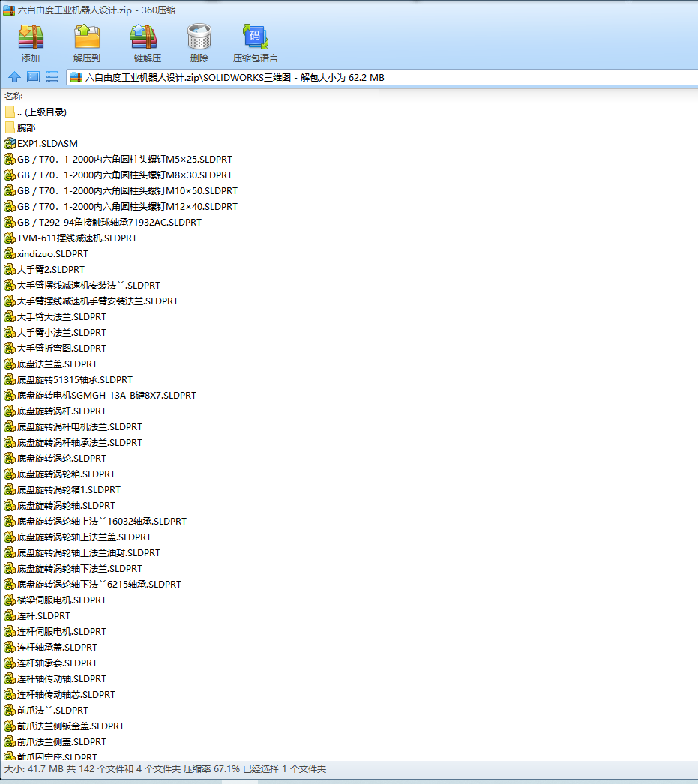Select the 腕部 folder

coord(20,128)
